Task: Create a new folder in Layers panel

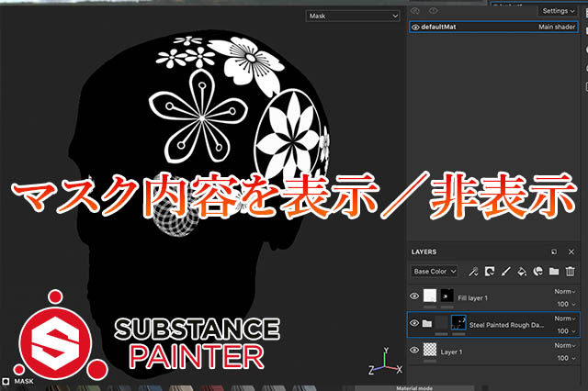Action: 553,272
